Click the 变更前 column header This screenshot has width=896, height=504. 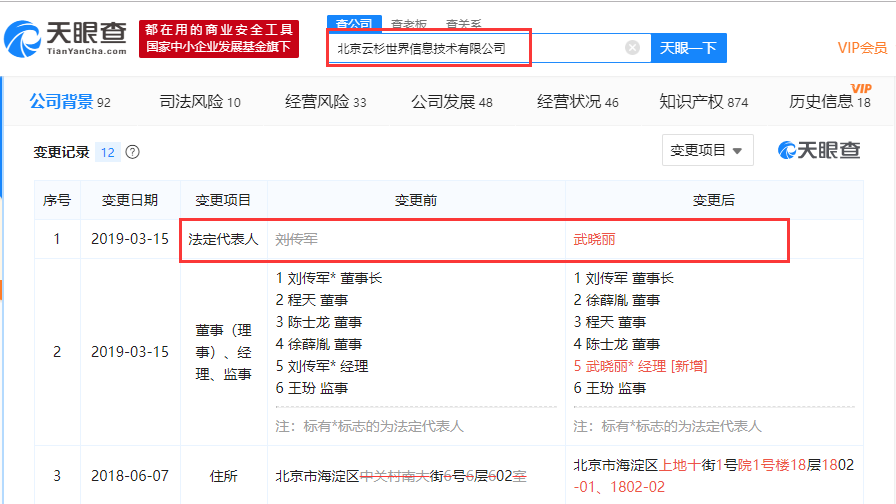416,200
